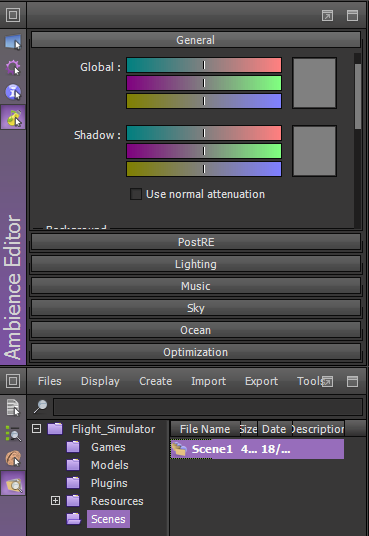Open the search list sidebar icon
Image resolution: width=369 pixels, height=536 pixels.
tap(13, 433)
